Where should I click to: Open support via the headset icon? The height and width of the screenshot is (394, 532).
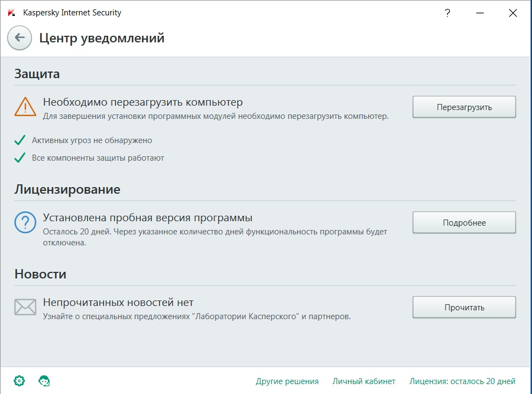point(44,380)
